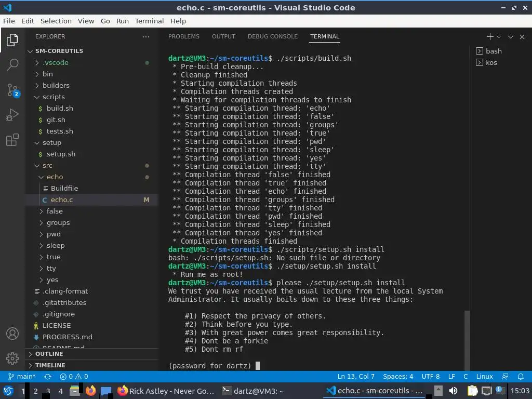Change indentation via Spaces: 4
The width and height of the screenshot is (532, 399).
point(398,376)
